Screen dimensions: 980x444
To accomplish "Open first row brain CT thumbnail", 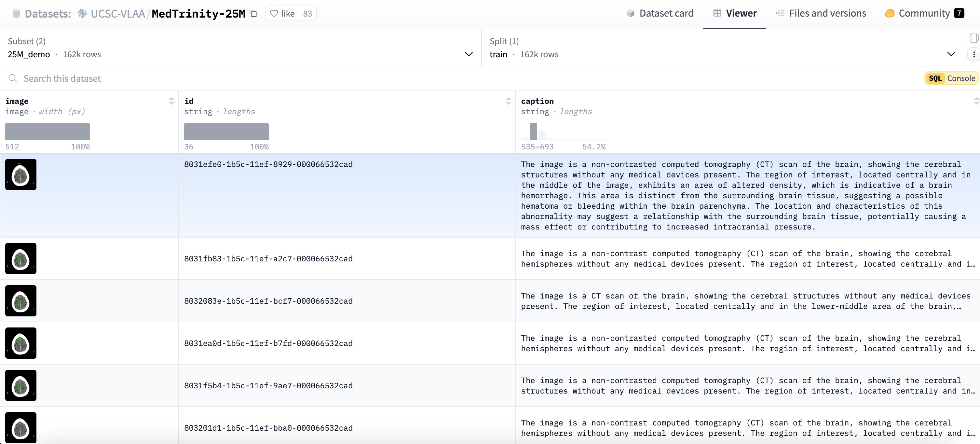I will click(x=21, y=174).
